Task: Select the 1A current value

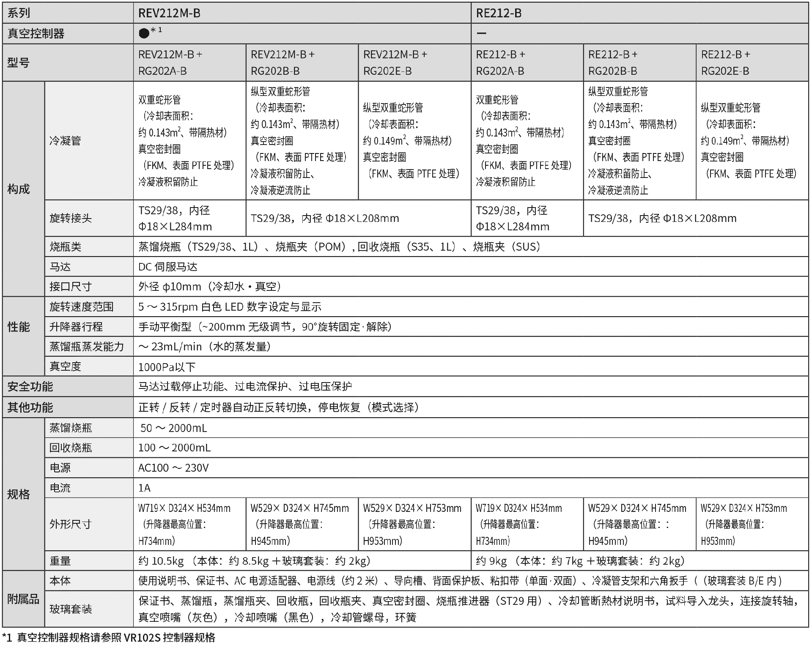Action: point(144,488)
